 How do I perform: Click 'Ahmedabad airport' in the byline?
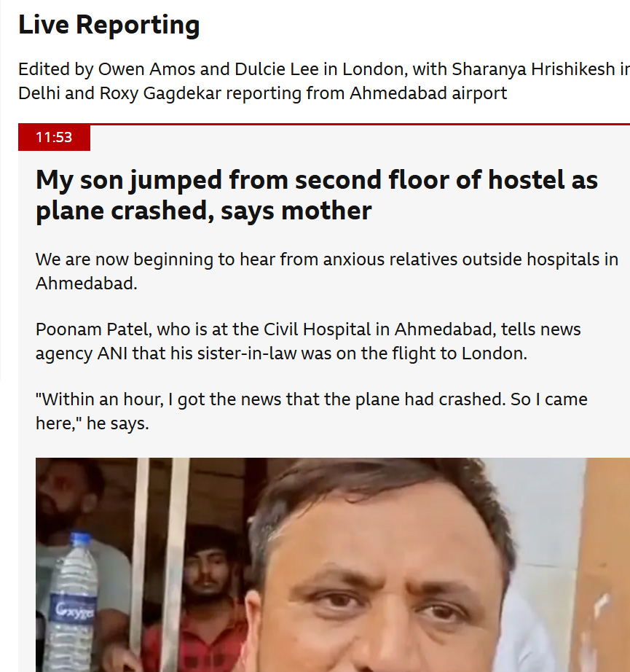(428, 93)
